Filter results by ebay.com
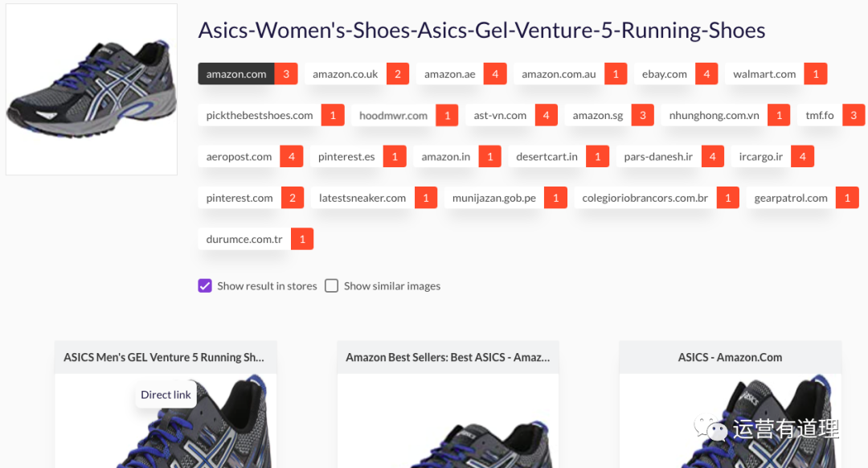Screen dimensions: 868x468 point(664,74)
